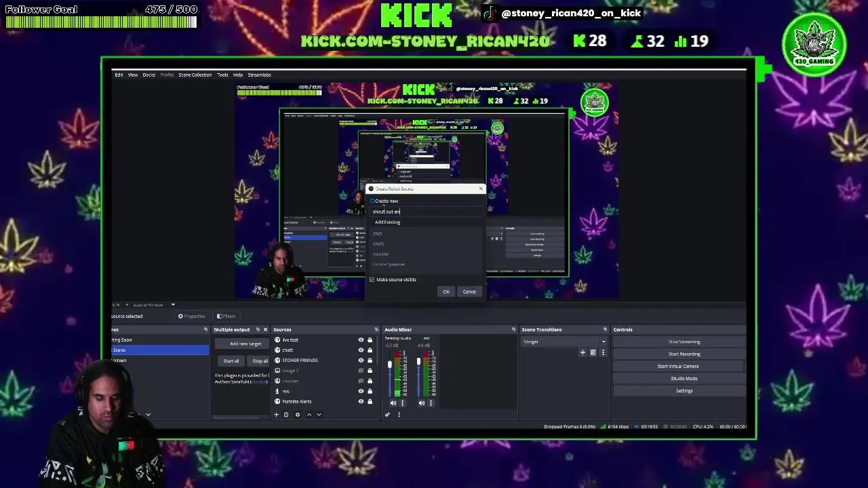Hide the STONER FRIENDS source
Screen dimensions: 868x488
[x=361, y=360]
